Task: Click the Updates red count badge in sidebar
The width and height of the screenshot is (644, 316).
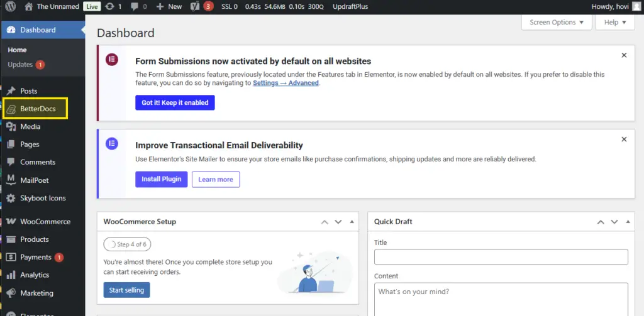Action: click(x=40, y=65)
